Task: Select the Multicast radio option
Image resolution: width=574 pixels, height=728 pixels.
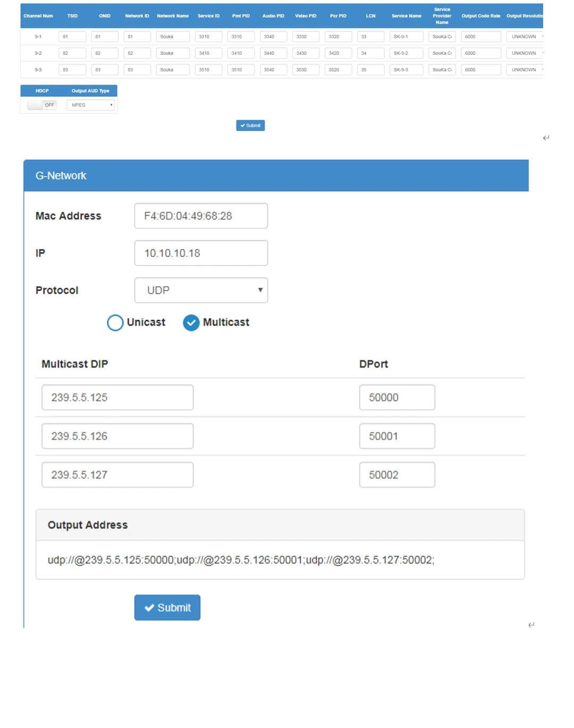Action: pyautogui.click(x=191, y=322)
